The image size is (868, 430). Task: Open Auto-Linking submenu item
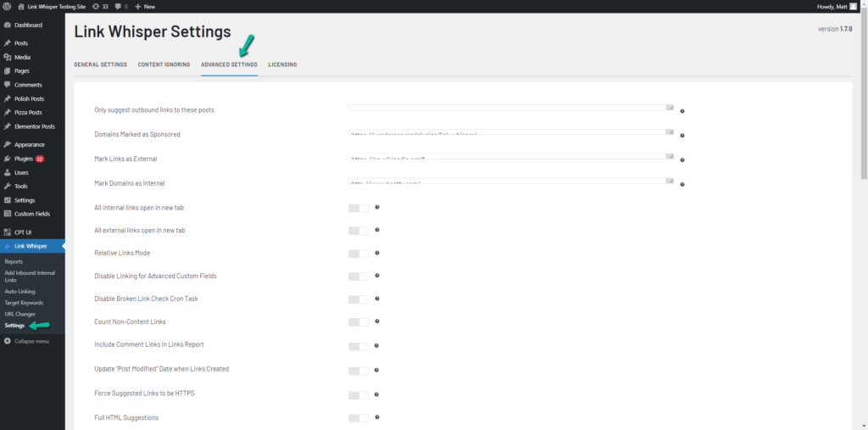pyautogui.click(x=20, y=292)
